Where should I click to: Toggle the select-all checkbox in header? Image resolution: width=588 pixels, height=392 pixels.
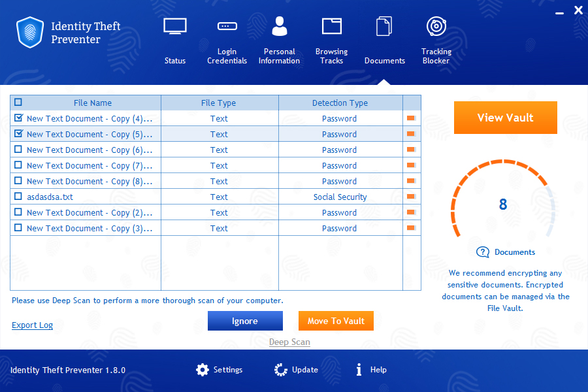click(x=18, y=103)
